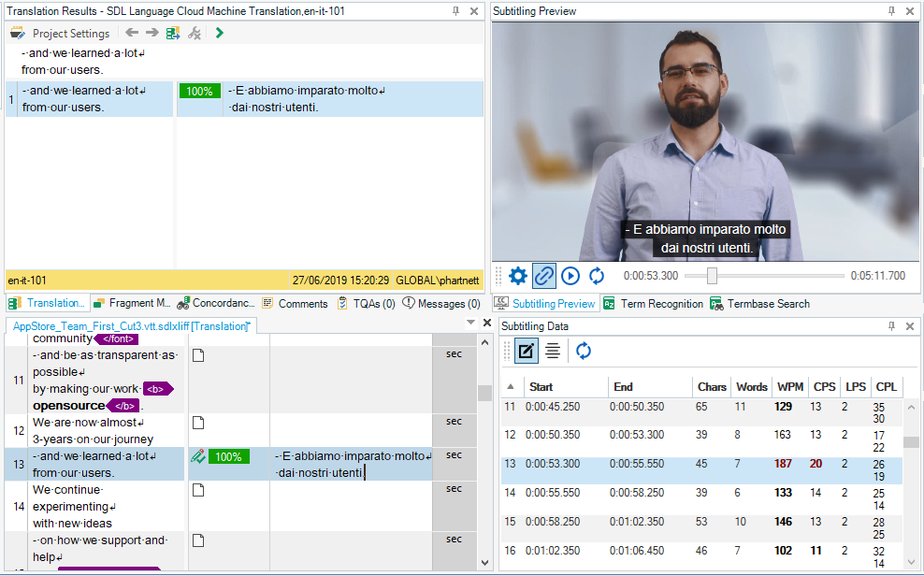Close the Subtitling Data panel
This screenshot has width=924, height=576.
(x=910, y=326)
